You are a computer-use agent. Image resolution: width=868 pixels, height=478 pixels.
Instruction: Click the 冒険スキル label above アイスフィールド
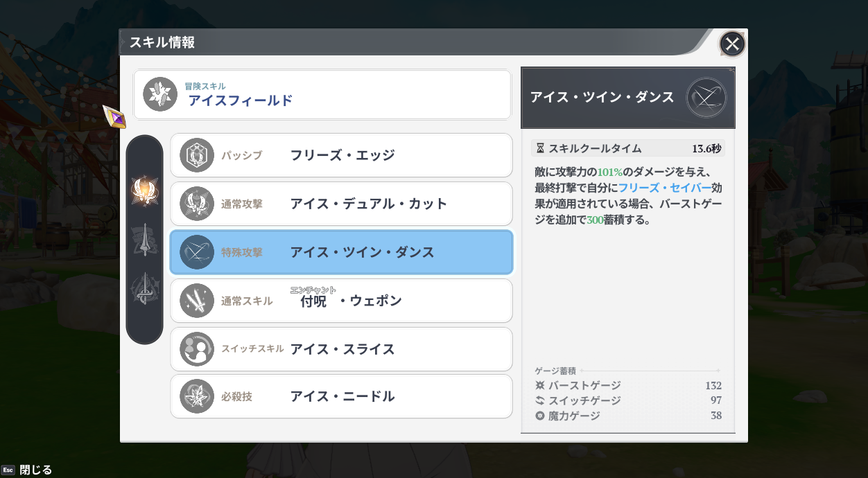point(205,86)
